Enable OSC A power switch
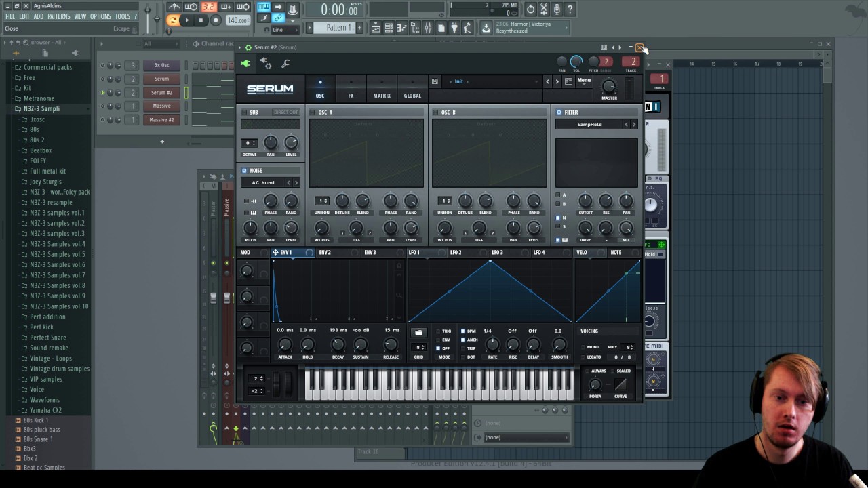This screenshot has width=868, height=488. [313, 113]
